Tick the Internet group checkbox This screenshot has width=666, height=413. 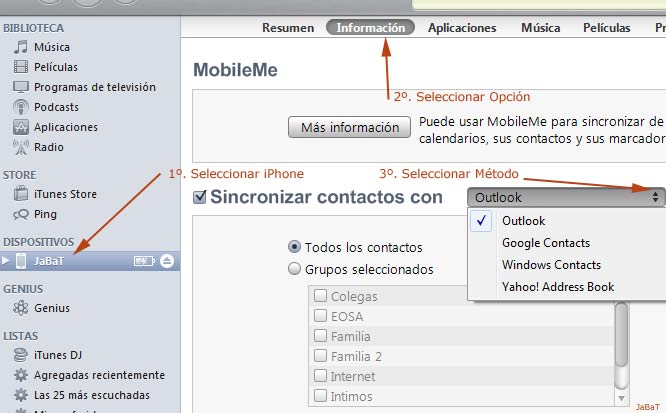point(320,376)
